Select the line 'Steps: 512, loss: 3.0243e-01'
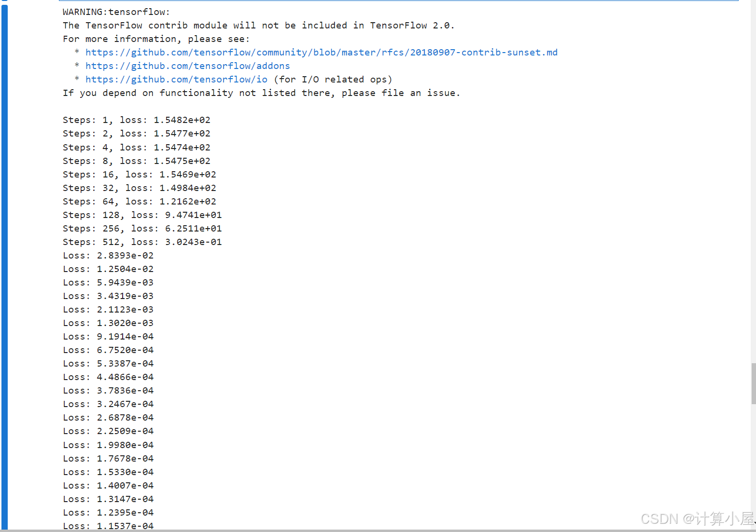756x532 pixels. point(142,242)
